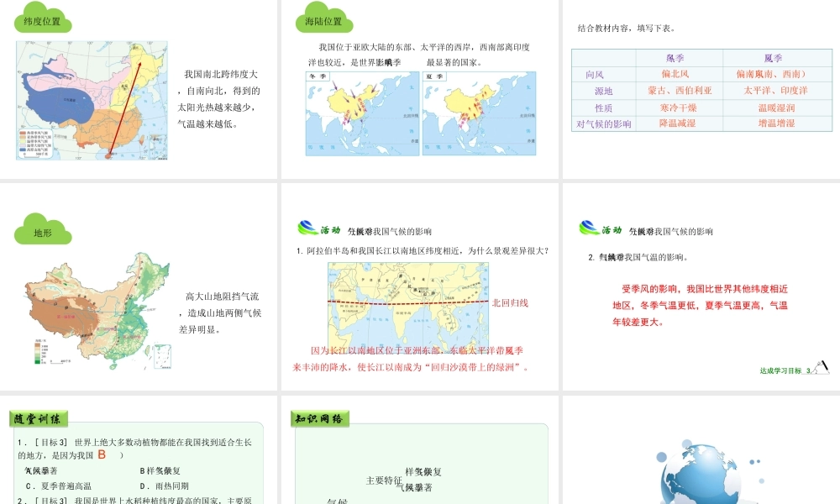
Task: Click the table cell 太平洋、印度洋
Action: click(775, 91)
